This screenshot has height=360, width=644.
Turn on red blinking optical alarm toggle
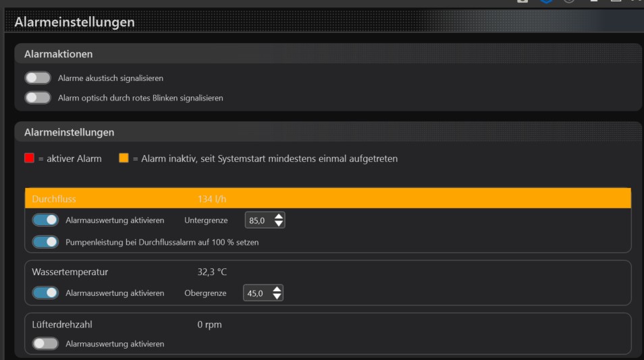(38, 98)
